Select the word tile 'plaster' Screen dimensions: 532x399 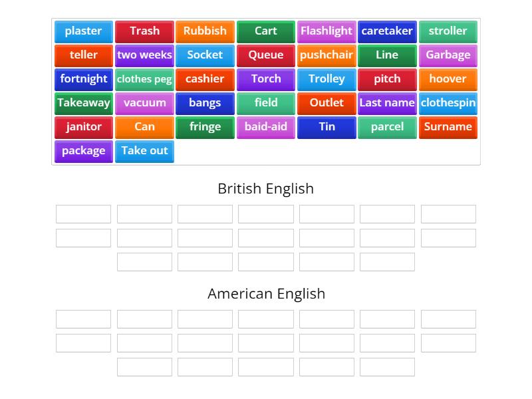pyautogui.click(x=83, y=31)
